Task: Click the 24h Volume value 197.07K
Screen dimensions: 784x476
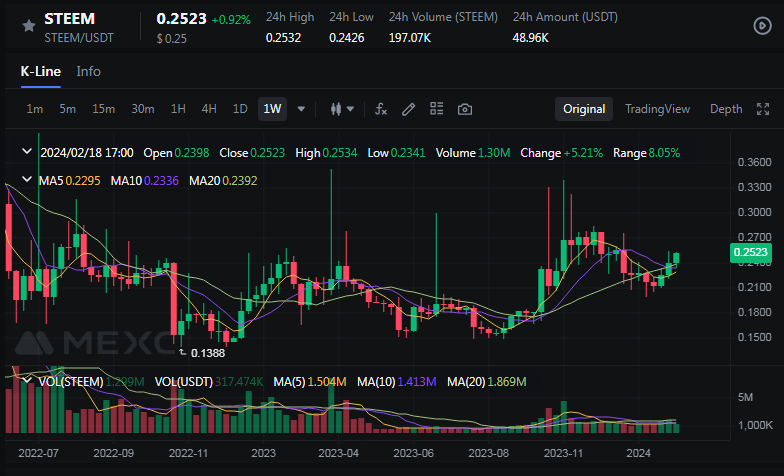Action: (x=410, y=38)
